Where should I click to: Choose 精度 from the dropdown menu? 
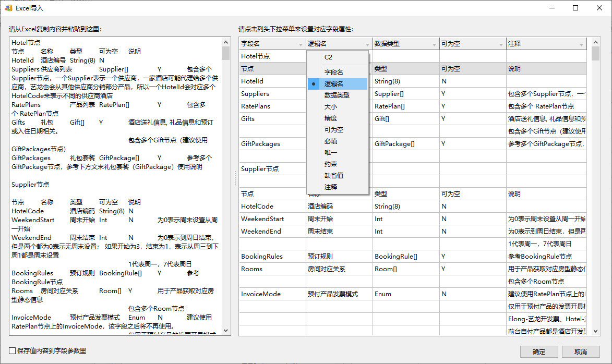tap(338, 118)
